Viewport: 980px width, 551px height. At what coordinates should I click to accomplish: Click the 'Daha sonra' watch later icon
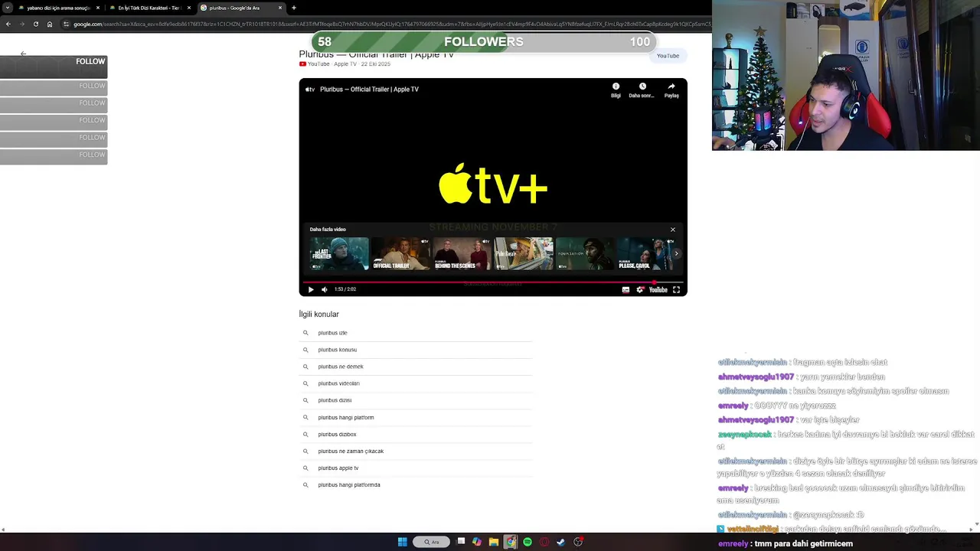[x=642, y=90]
